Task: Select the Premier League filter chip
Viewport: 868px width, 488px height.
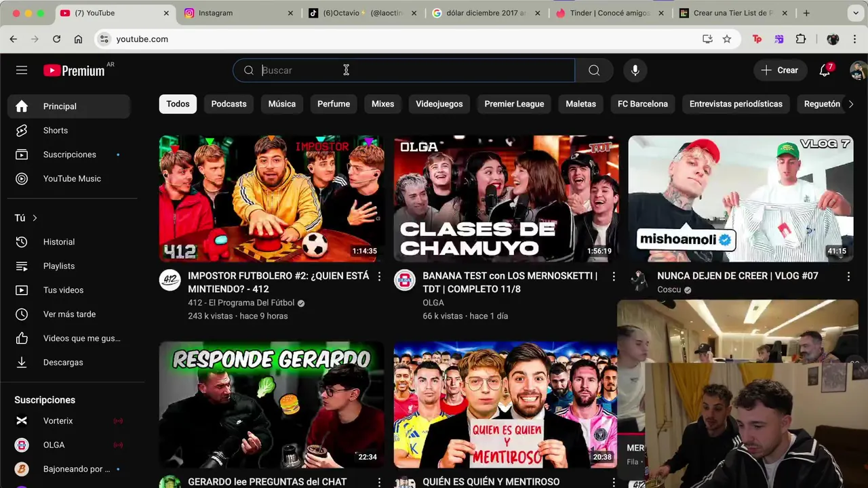Action: pyautogui.click(x=514, y=104)
